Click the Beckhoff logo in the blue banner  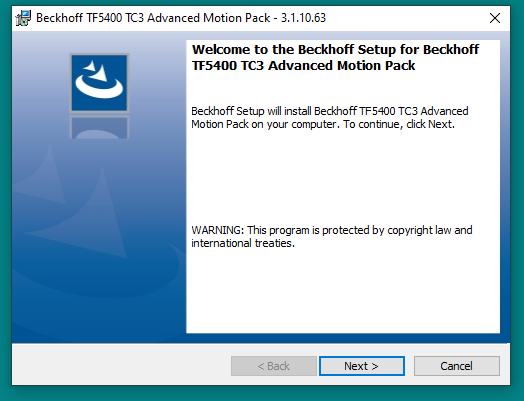click(x=99, y=83)
